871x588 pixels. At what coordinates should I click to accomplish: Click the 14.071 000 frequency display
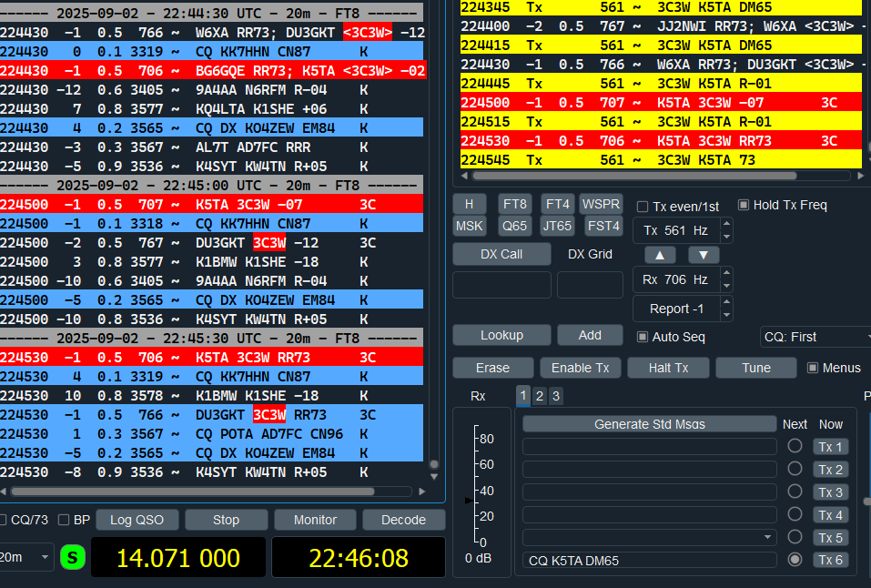(x=178, y=557)
